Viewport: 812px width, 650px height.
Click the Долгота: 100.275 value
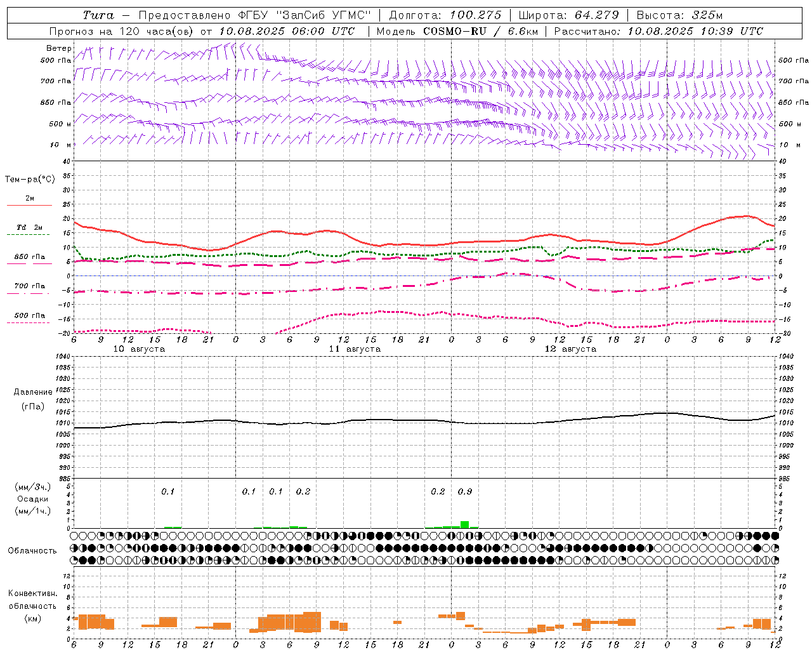(445, 15)
